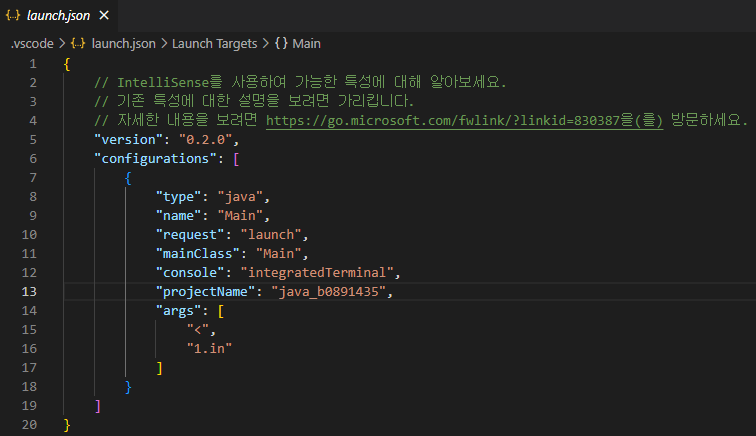Click the "1.in" argument string
The height and width of the screenshot is (436, 756).
click(x=209, y=348)
